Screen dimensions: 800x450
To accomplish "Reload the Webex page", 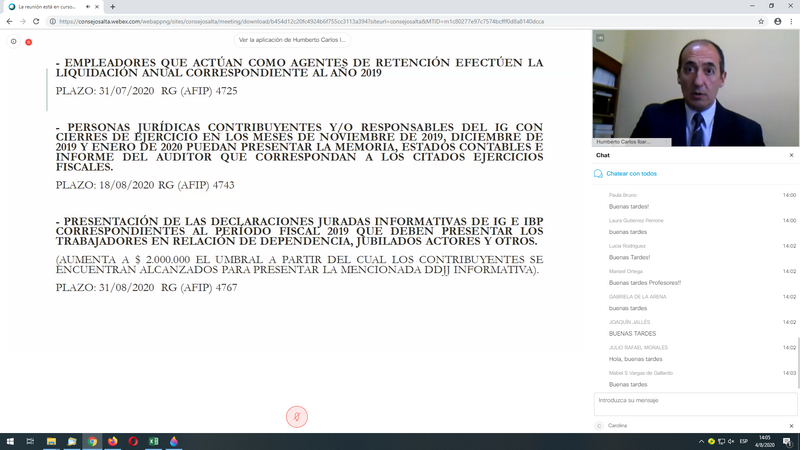I will (x=36, y=21).
